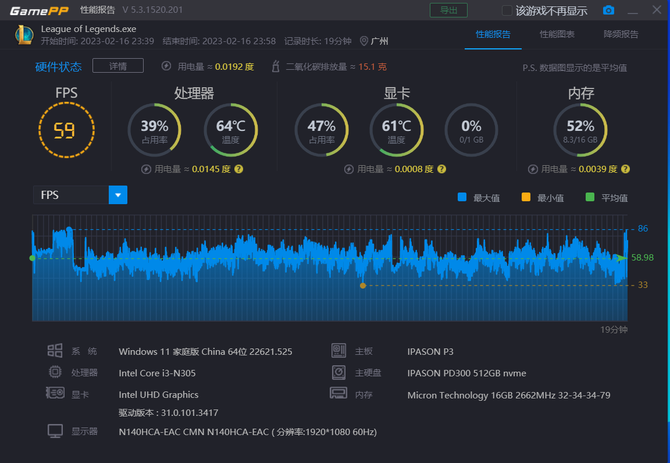670x463 pixels.
Task: Click the N140HCA-EAC display info text
Action: (x=247, y=432)
